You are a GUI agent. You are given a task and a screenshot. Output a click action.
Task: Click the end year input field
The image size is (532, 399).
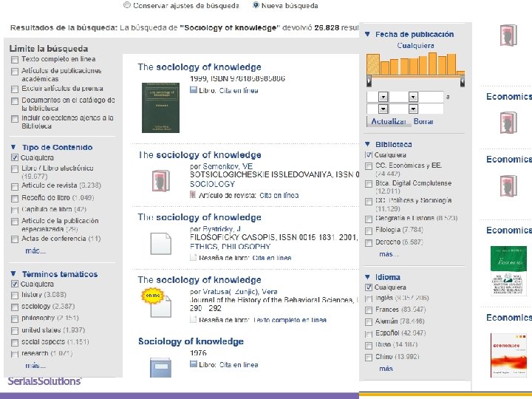click(x=431, y=109)
